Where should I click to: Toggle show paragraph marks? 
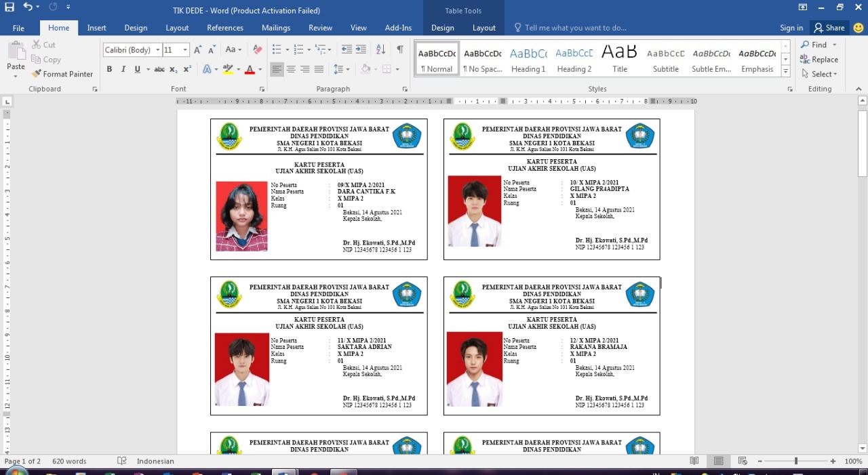pyautogui.click(x=400, y=49)
